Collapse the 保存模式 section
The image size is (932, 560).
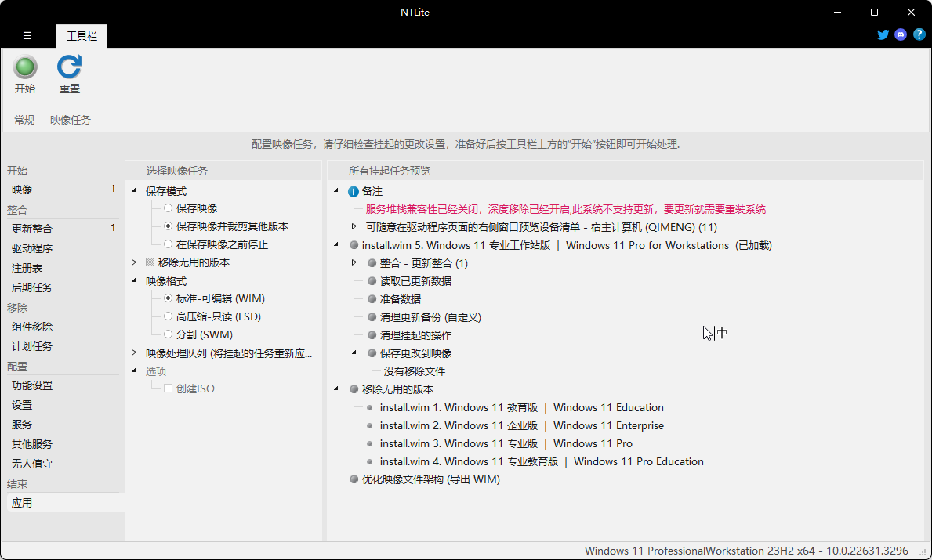pos(134,190)
